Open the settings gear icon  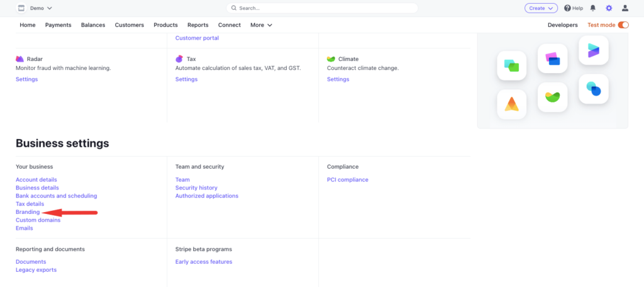[x=608, y=8]
